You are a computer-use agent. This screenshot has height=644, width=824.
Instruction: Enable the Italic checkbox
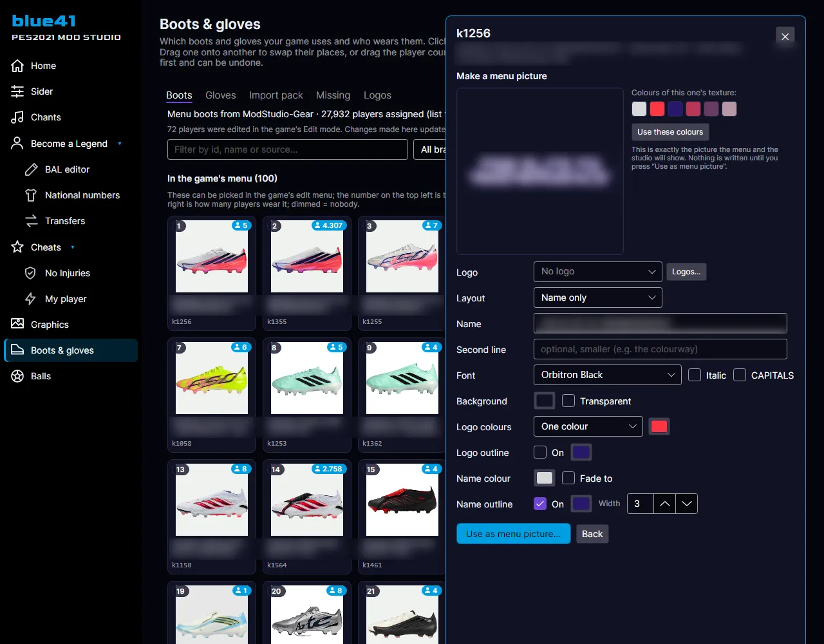click(695, 375)
